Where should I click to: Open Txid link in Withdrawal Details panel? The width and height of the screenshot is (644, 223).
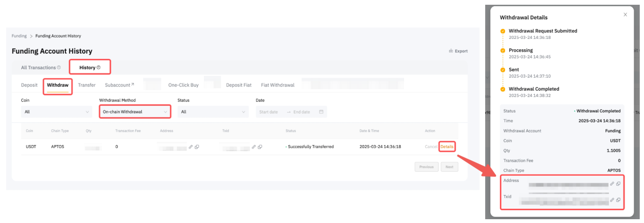click(x=612, y=200)
